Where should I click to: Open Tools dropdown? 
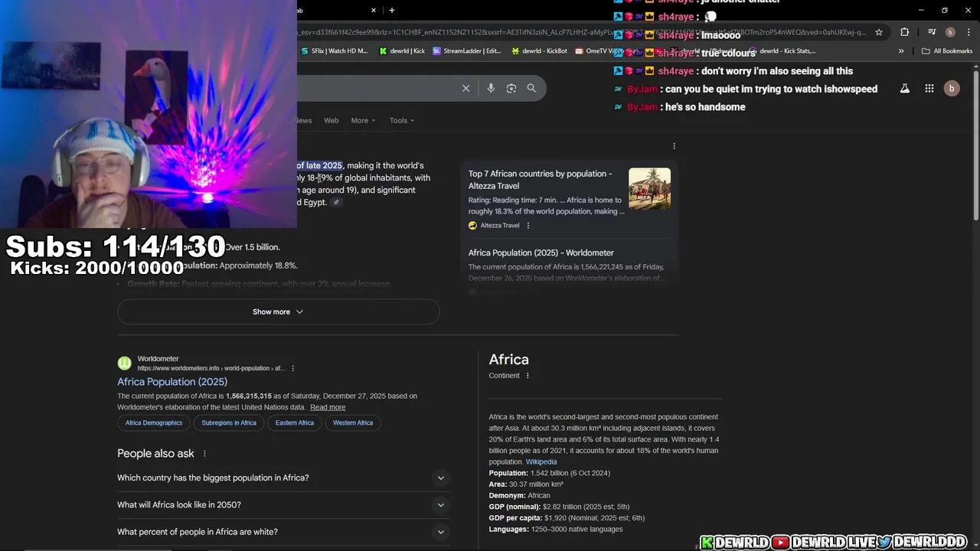click(x=402, y=120)
